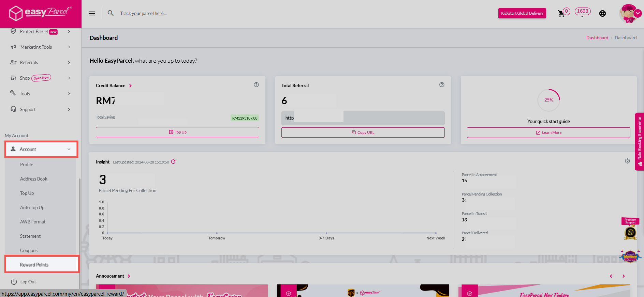Expand the Referrals menu
This screenshot has width=644, height=297.
(41, 62)
